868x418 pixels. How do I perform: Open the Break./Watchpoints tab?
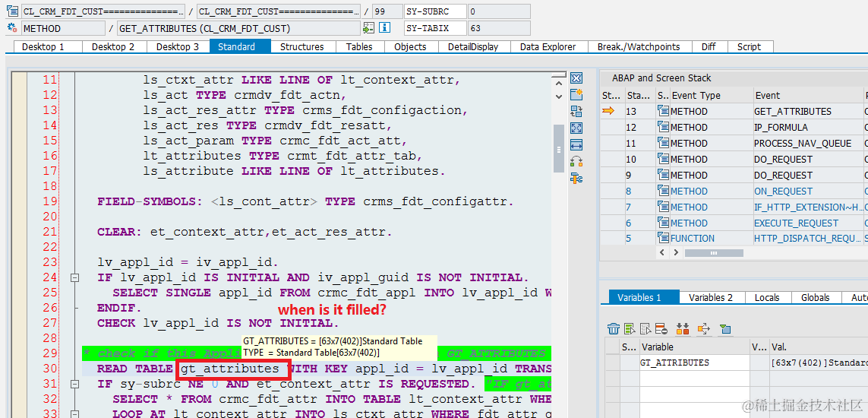[638, 47]
